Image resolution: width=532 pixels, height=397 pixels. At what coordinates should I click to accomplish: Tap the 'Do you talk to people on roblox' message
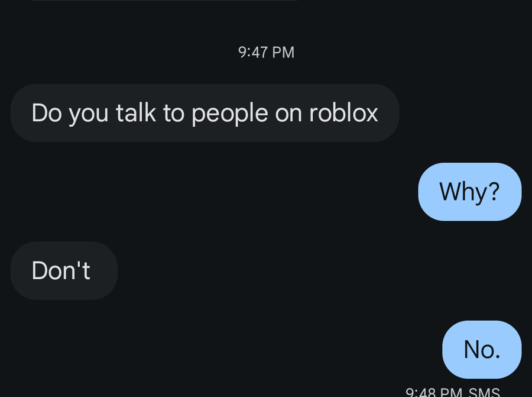coord(205,113)
